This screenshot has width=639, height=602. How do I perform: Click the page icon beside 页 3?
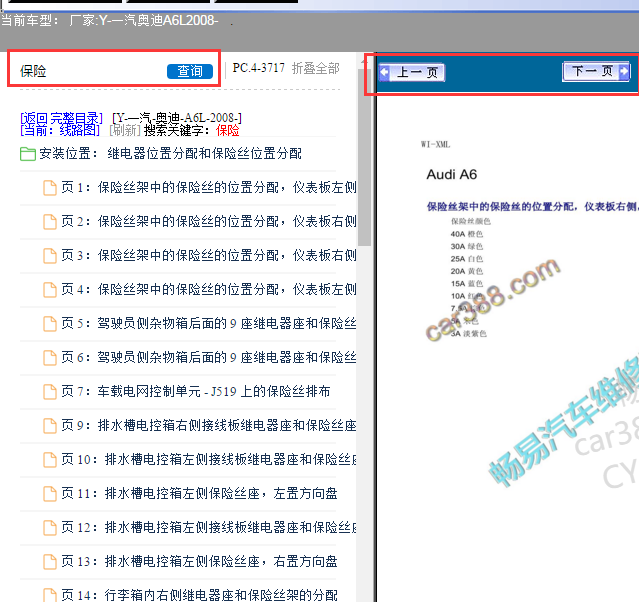[x=50, y=256]
